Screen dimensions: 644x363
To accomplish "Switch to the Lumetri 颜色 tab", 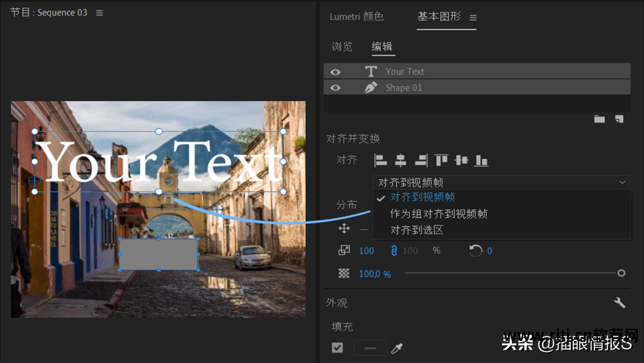I will 356,17.
